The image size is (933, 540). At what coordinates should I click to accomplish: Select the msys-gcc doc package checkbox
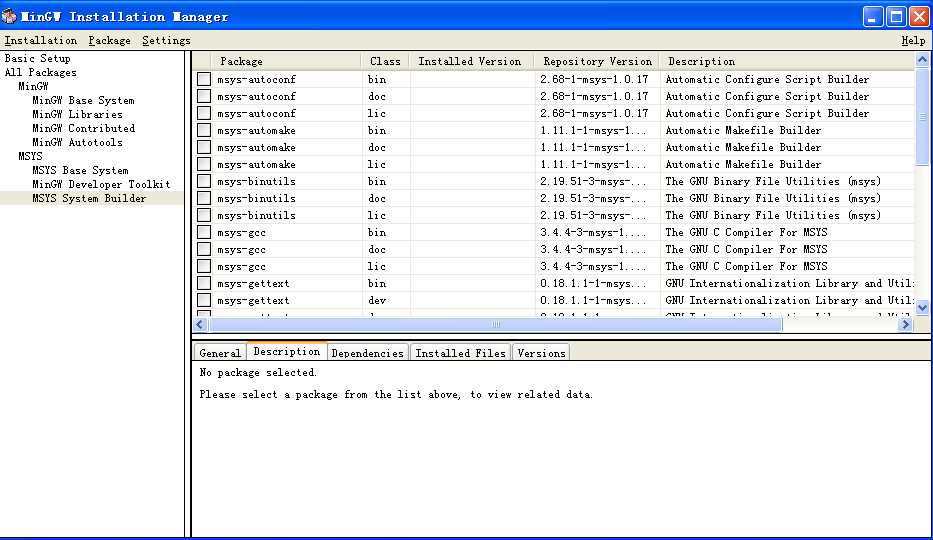(x=204, y=249)
